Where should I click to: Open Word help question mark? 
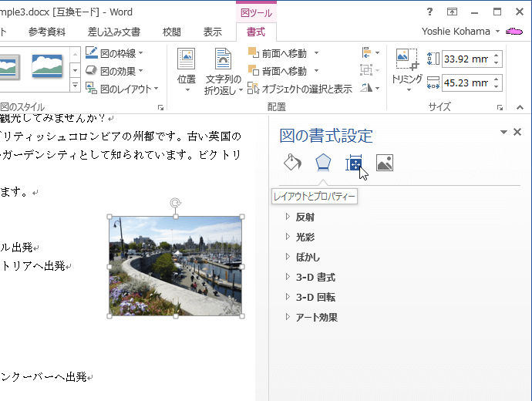click(429, 12)
